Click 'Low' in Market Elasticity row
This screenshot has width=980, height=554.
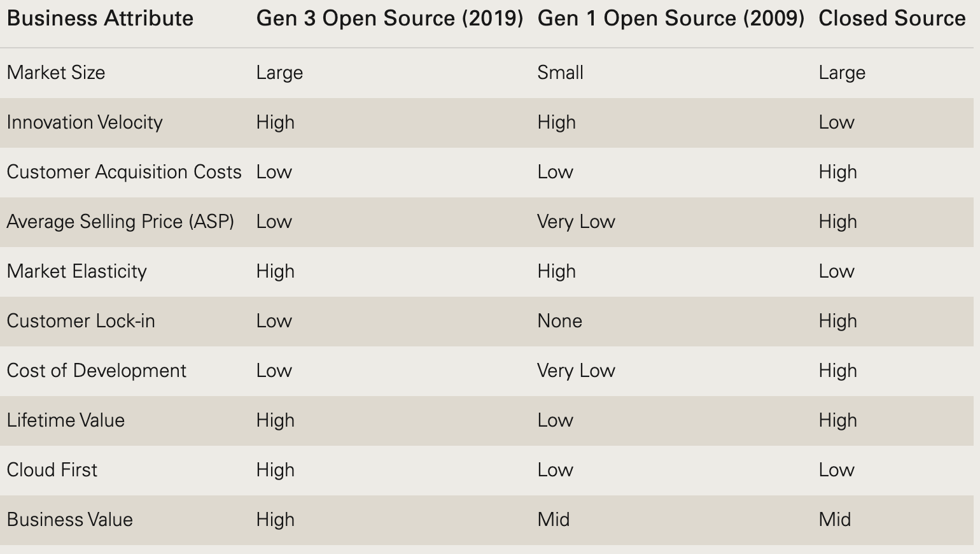click(836, 271)
